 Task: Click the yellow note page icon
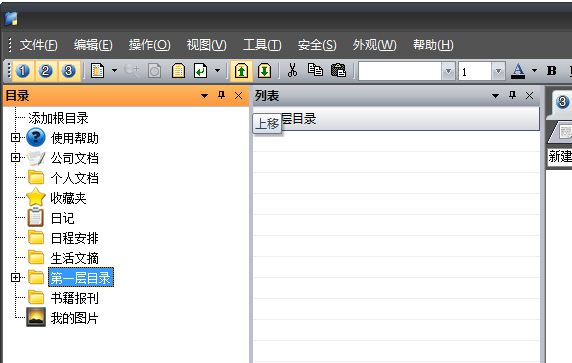pos(178,71)
